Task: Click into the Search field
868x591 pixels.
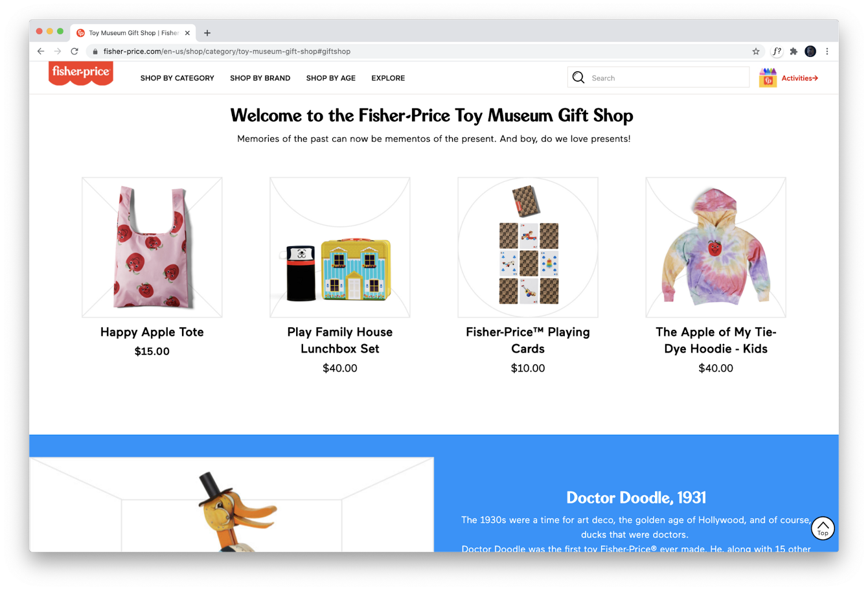Action: coord(667,78)
